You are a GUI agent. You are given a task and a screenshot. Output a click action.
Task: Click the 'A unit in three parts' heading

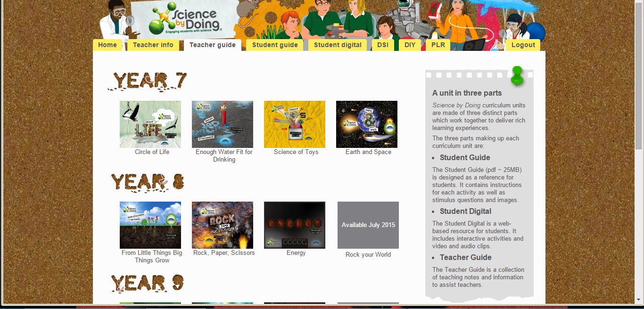tap(467, 93)
